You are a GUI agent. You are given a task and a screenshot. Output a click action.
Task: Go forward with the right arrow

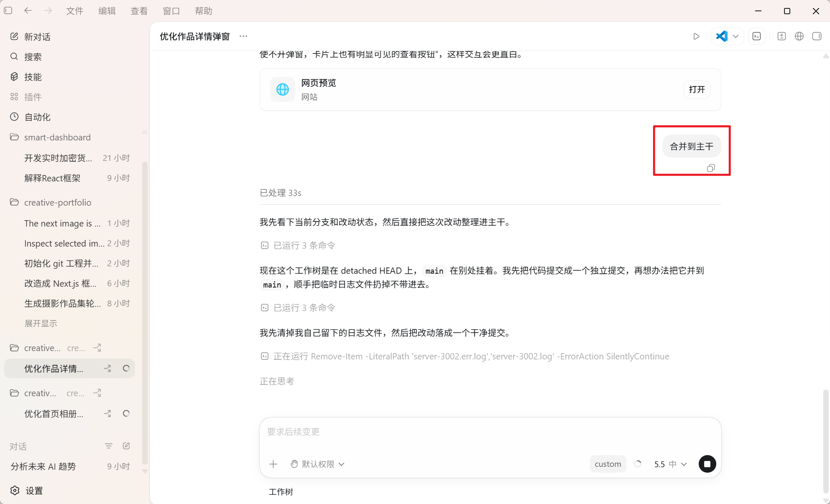tap(48, 10)
